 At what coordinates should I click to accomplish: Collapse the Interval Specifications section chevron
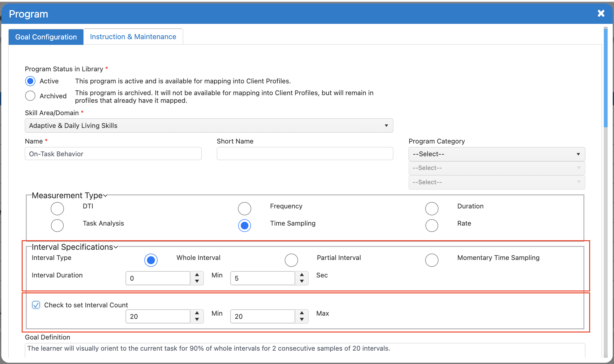click(116, 247)
